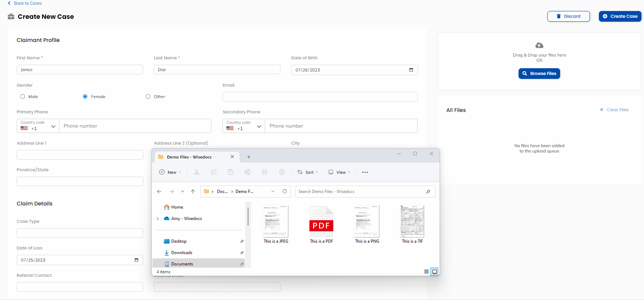The width and height of the screenshot is (644, 301).
Task: Switch to details list view icon
Action: [426, 272]
